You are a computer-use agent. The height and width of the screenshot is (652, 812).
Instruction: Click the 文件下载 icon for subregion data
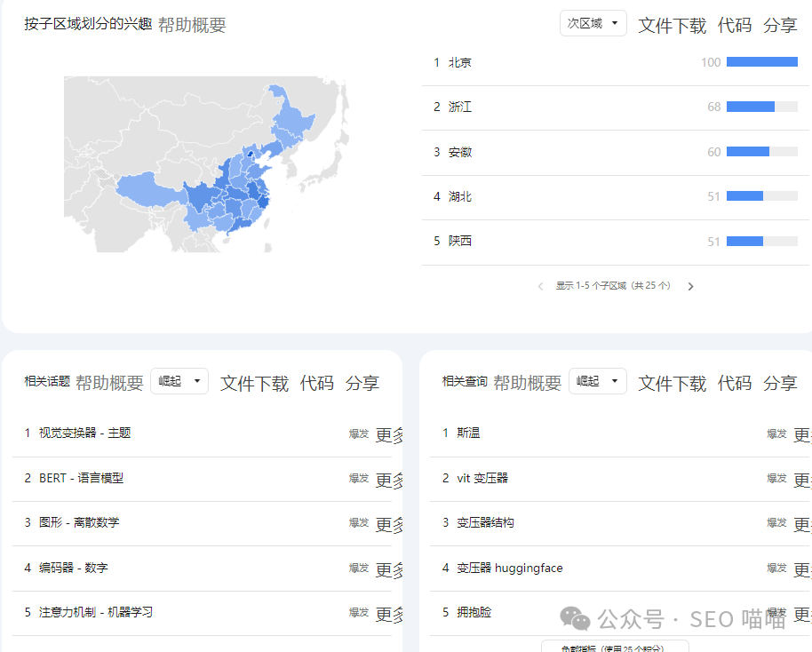point(672,25)
